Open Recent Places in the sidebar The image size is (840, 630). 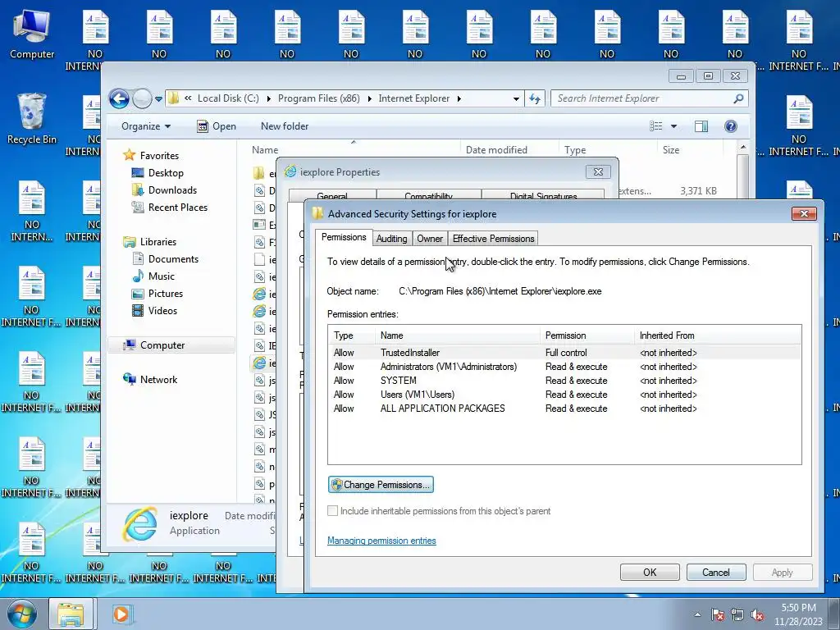(x=169, y=208)
